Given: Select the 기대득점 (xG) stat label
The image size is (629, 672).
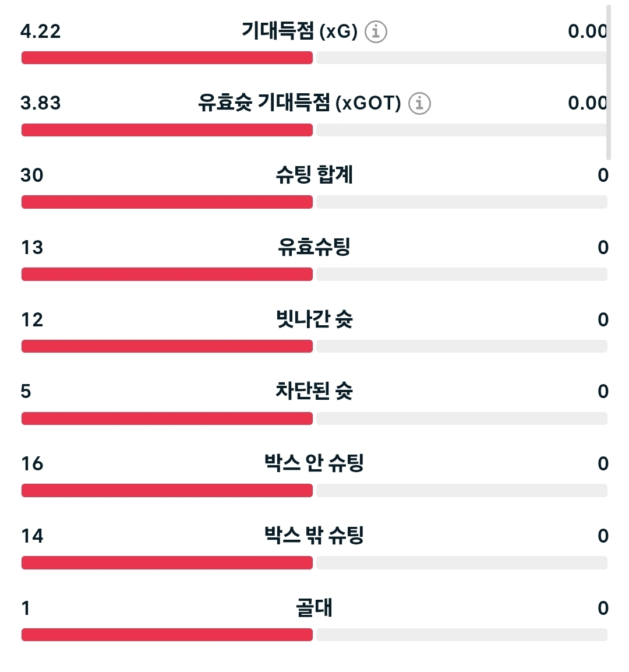Looking at the screenshot, I should click(x=299, y=31).
